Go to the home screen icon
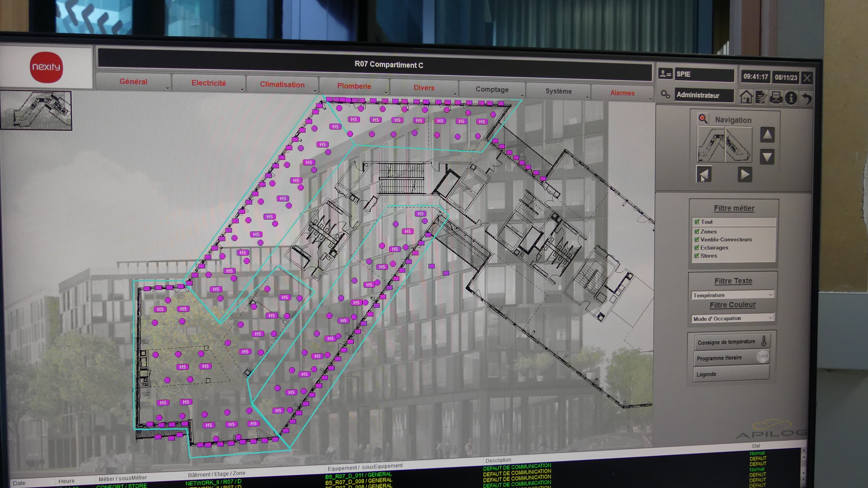 click(746, 97)
